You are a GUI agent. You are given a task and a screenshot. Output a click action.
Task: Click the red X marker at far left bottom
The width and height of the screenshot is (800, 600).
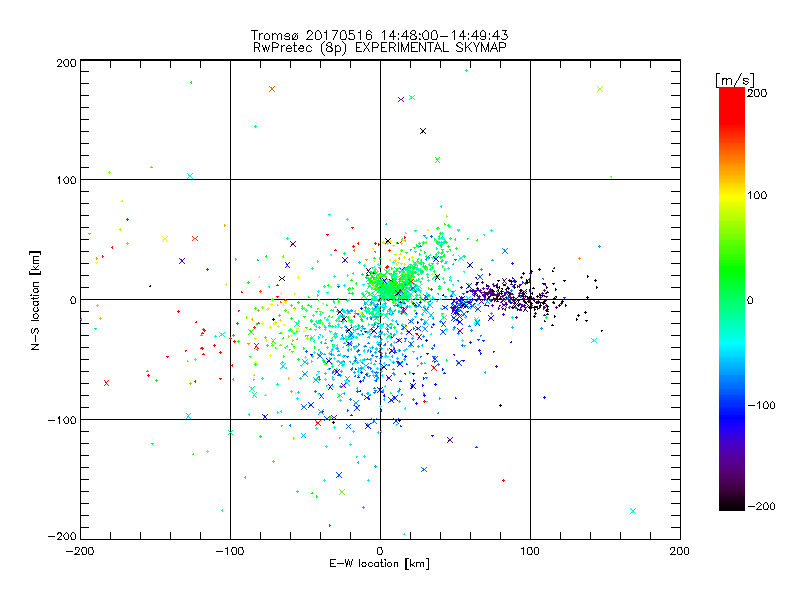(107, 383)
